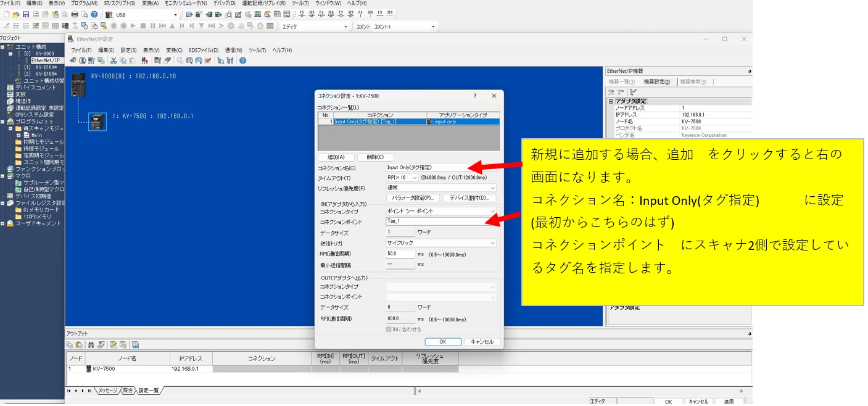Click the new file icon in main toolbar
Image resolution: width=868 pixels, height=406 pixels.
pyautogui.click(x=6, y=14)
